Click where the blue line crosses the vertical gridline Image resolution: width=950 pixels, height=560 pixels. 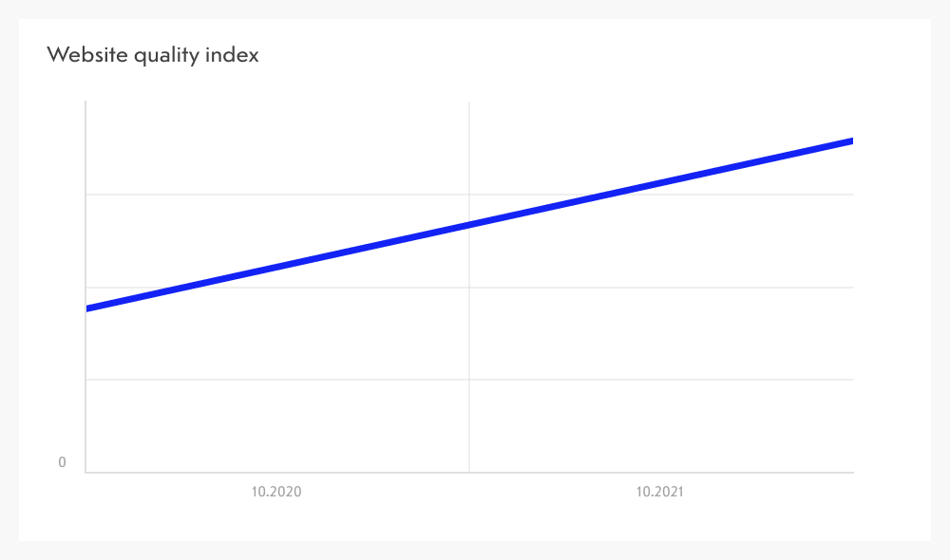point(469,225)
